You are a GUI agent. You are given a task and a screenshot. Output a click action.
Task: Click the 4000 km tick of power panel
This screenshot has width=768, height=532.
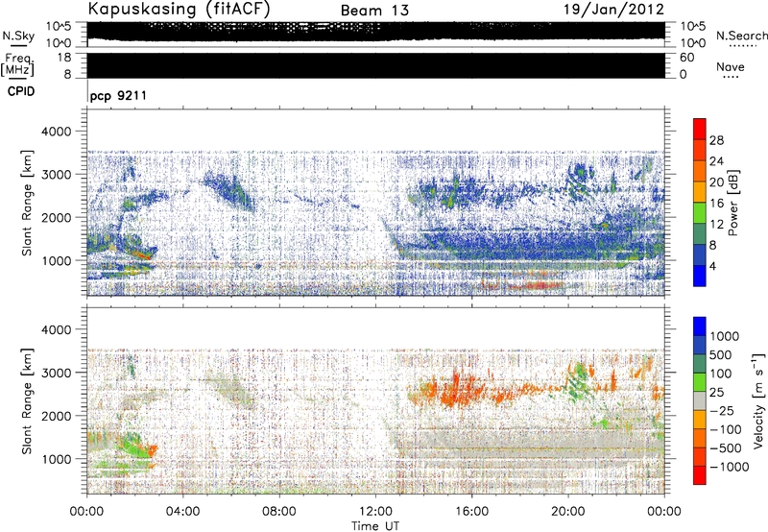59,132
